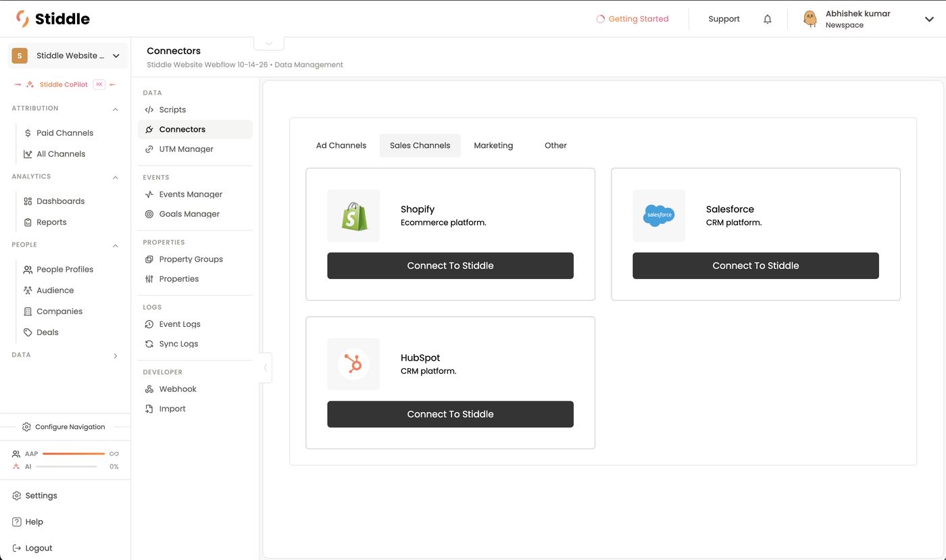946x560 pixels.
Task: Switch to the Marketing tab
Action: (493, 145)
